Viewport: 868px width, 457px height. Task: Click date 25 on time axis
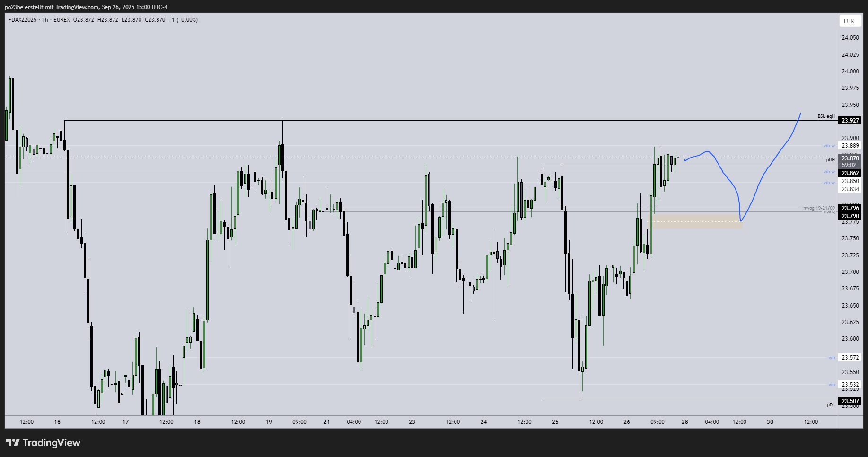tap(555, 422)
